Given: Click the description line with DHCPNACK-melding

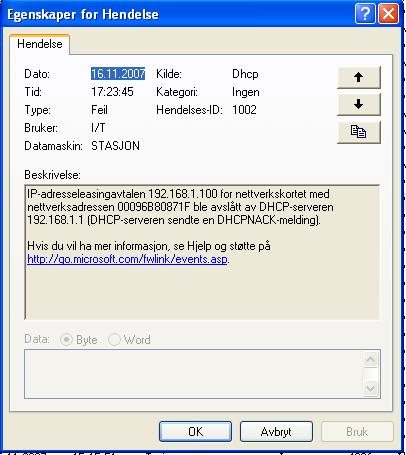Looking at the screenshot, I should [174, 220].
